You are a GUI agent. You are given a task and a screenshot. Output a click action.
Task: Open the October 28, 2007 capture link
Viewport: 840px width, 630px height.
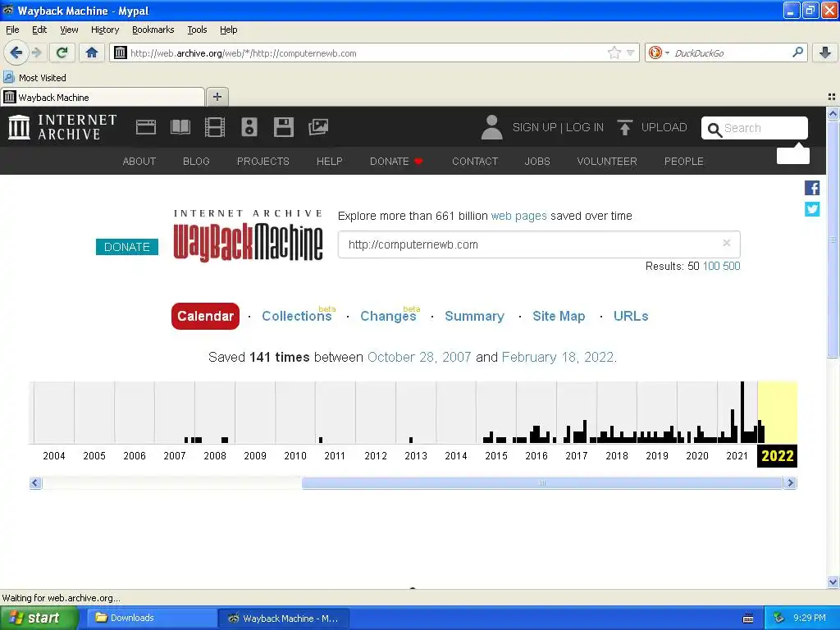(419, 358)
